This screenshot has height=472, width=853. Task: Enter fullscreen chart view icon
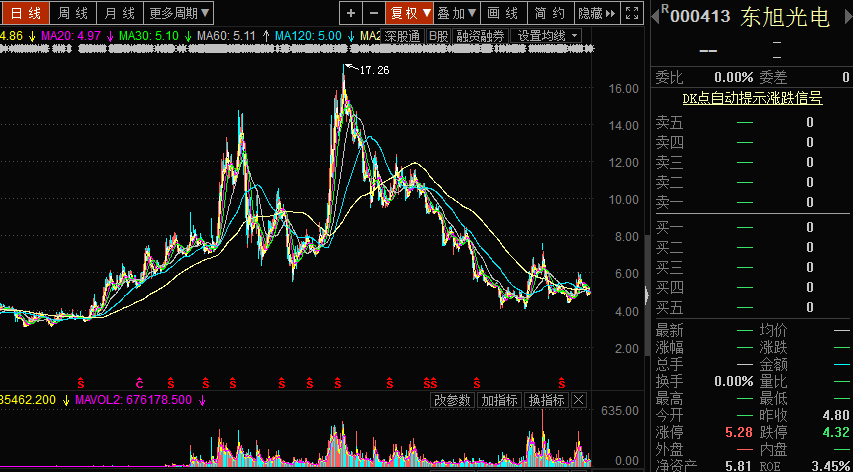(632, 13)
